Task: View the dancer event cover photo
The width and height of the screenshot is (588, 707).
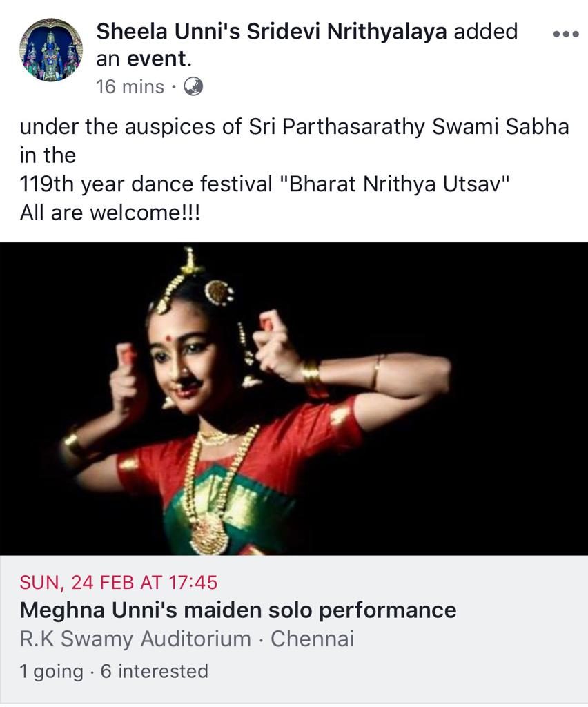Action: coord(294,398)
